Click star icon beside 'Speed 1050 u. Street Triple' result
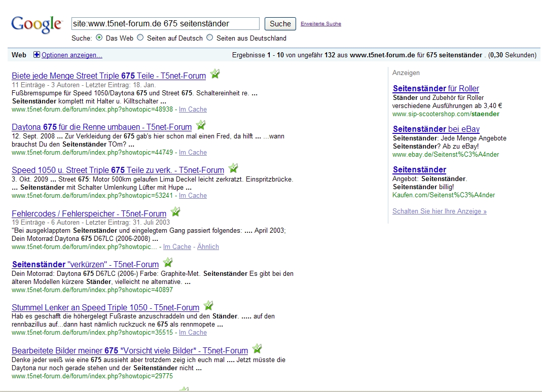542x392 pixels. click(x=233, y=168)
